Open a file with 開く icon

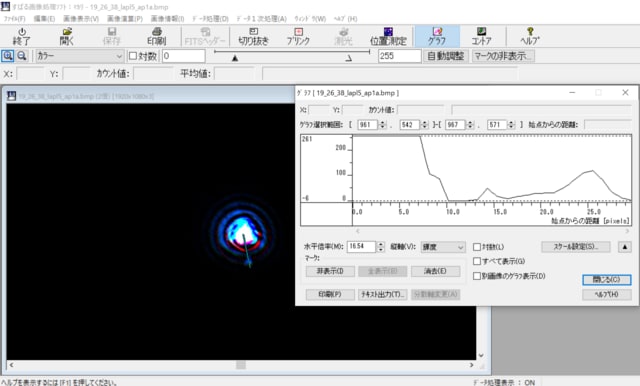click(x=67, y=36)
